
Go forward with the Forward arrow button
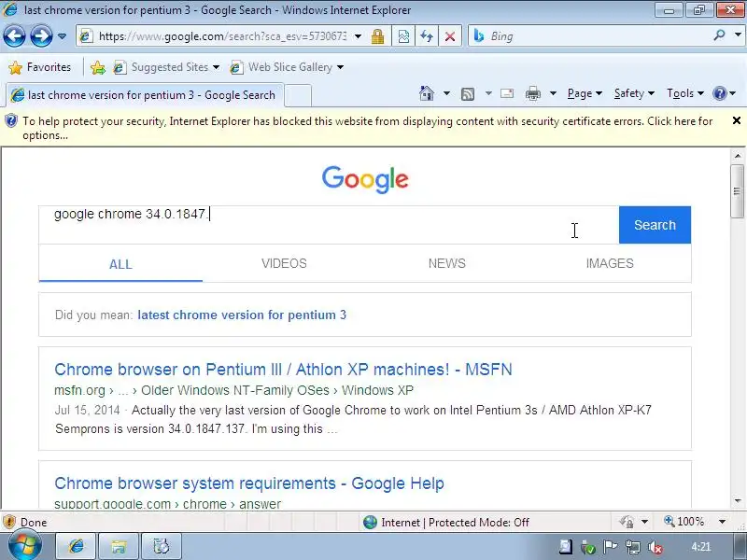[x=41, y=36]
